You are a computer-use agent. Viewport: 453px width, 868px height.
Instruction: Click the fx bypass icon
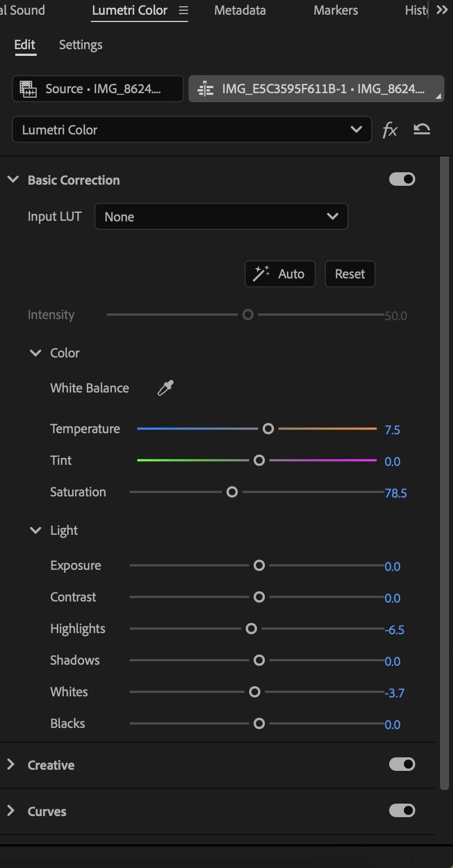[390, 130]
